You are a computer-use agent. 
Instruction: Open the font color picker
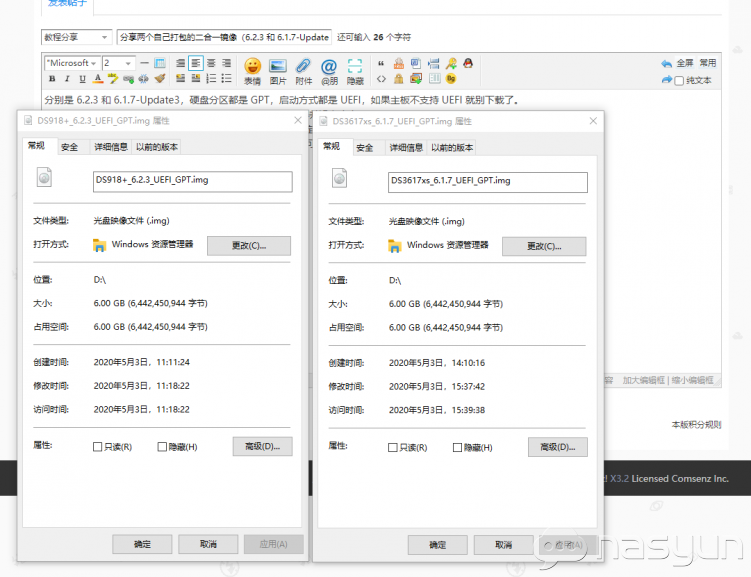[98, 79]
